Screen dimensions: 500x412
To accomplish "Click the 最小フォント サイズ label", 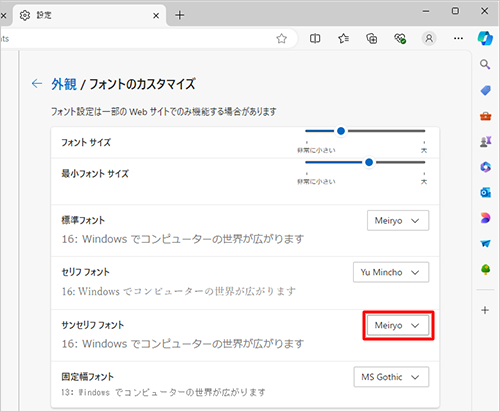I will (95, 174).
